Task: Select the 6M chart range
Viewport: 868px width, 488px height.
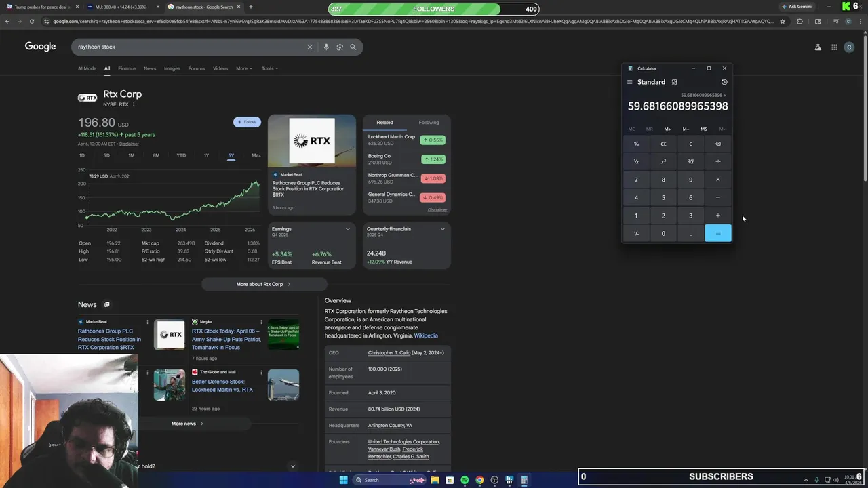Action: click(156, 155)
